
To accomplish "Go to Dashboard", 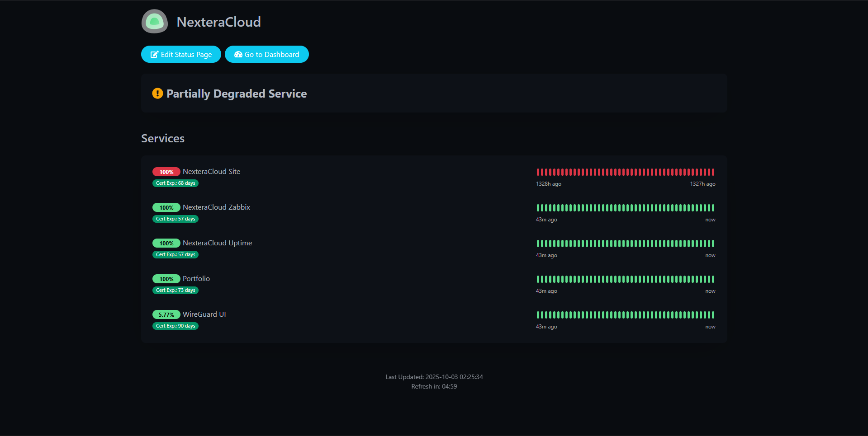I will click(267, 54).
